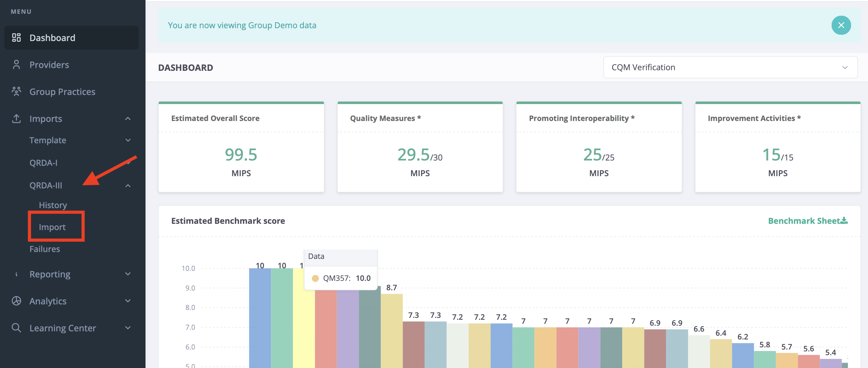Click the Analytics pie chart icon
Viewport: 868px width, 368px height.
click(x=16, y=301)
